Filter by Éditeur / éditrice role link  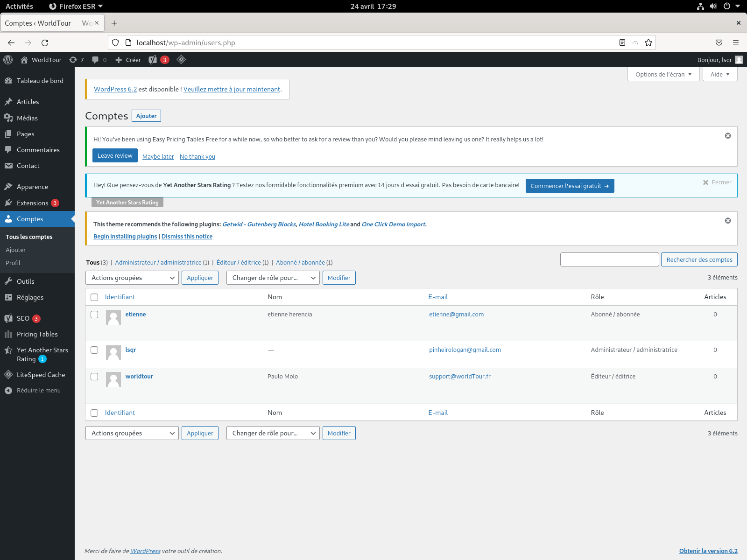click(x=239, y=263)
